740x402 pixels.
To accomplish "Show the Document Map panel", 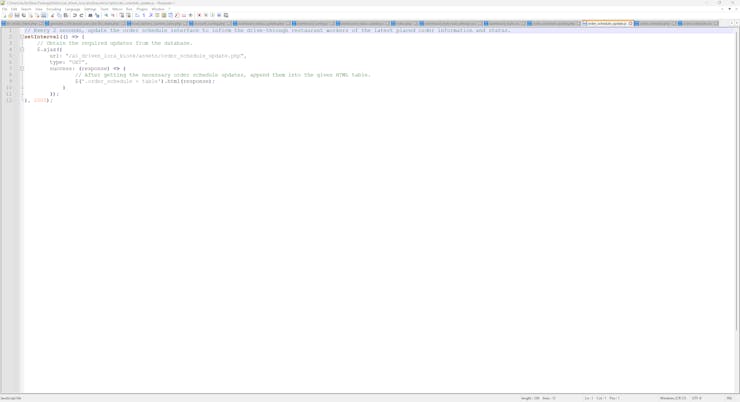I will pyautogui.click(x=164, y=15).
